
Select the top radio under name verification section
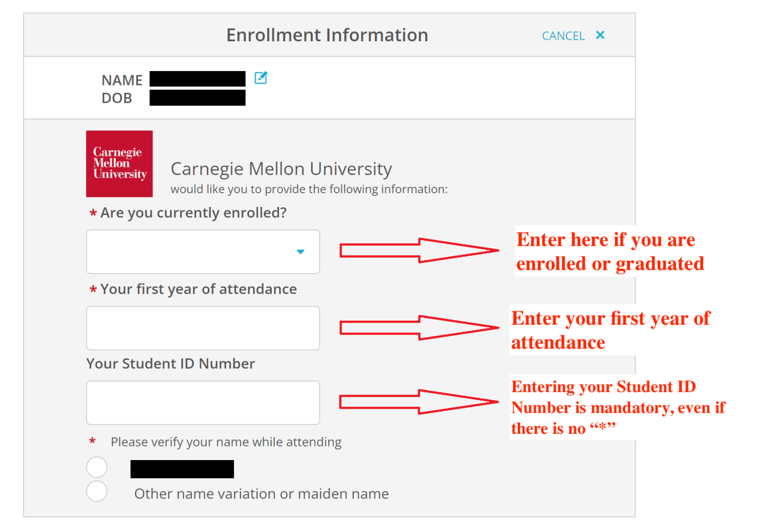coord(97,467)
